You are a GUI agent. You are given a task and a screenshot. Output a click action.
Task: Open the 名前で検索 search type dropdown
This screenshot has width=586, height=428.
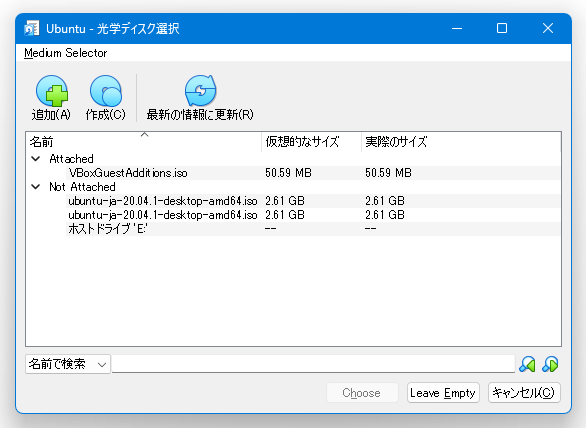click(68, 364)
